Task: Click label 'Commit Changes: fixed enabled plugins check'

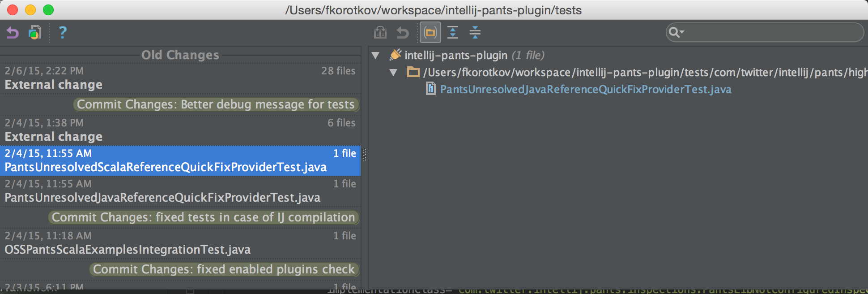Action: click(224, 269)
